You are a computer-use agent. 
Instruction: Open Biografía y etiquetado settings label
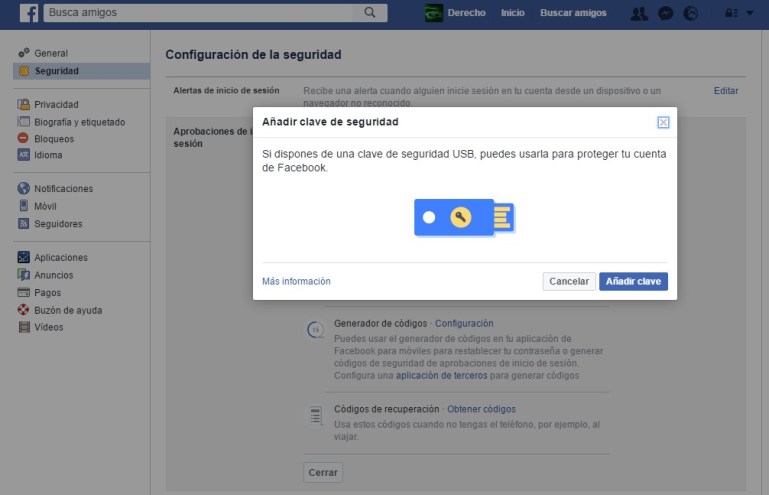[x=79, y=122]
